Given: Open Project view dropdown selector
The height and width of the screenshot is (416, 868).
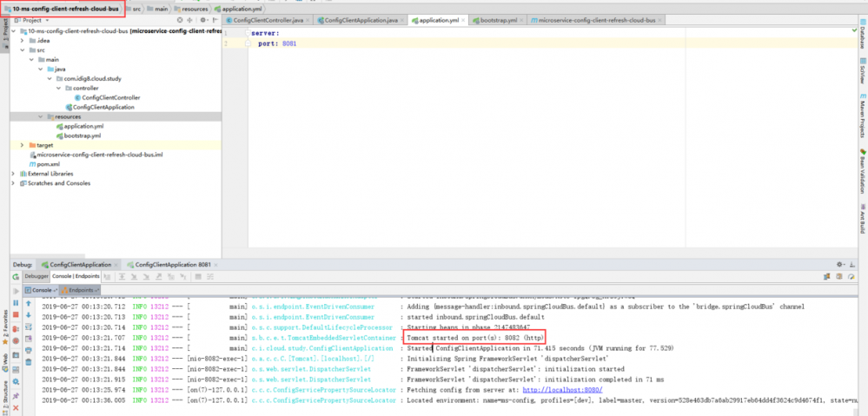Looking at the screenshot, I should pyautogui.click(x=32, y=20).
